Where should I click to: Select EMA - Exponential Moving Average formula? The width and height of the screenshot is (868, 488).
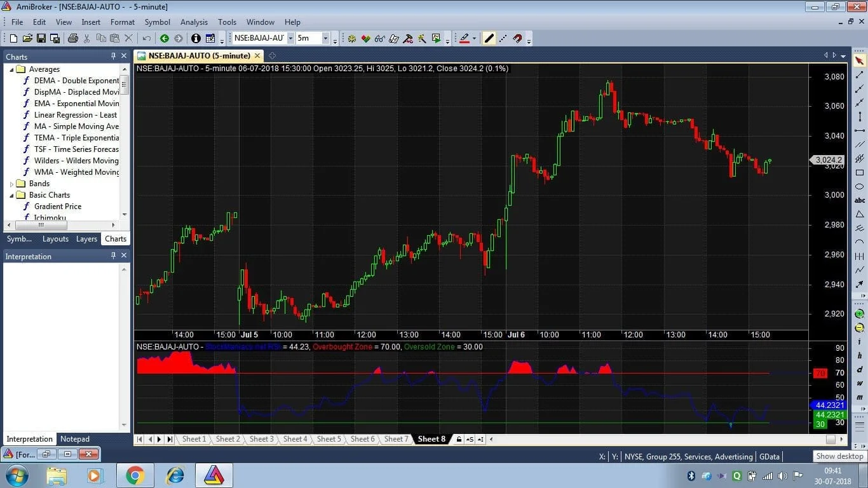[x=76, y=104]
